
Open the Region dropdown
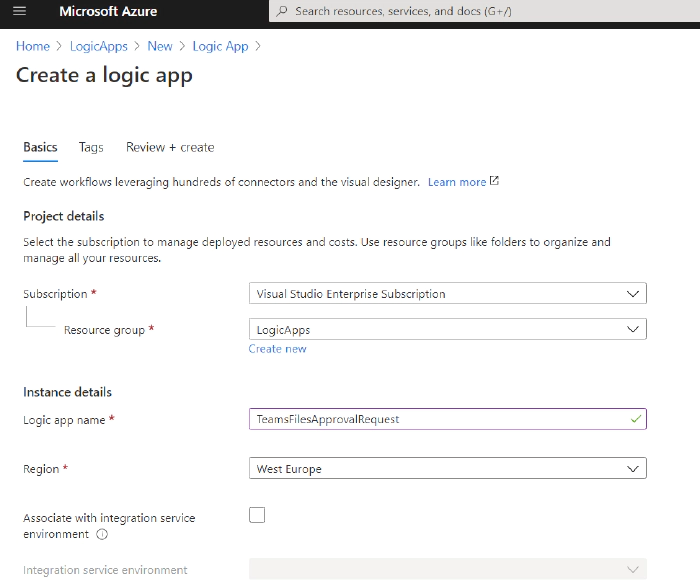(448, 468)
